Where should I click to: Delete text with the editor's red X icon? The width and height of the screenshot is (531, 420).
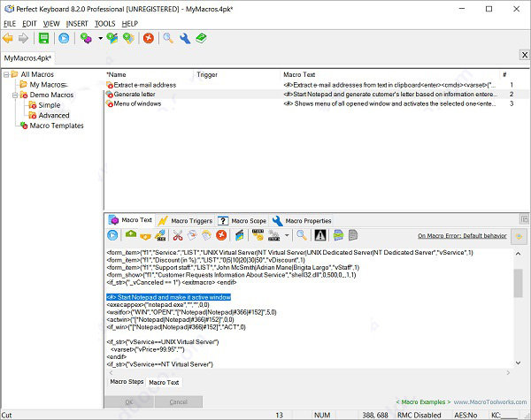point(221,235)
